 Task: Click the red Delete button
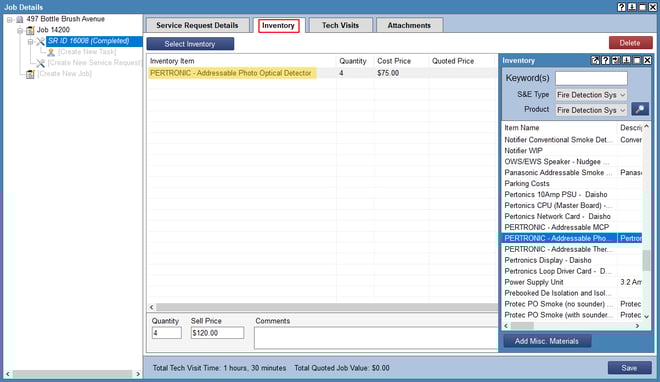(x=630, y=43)
